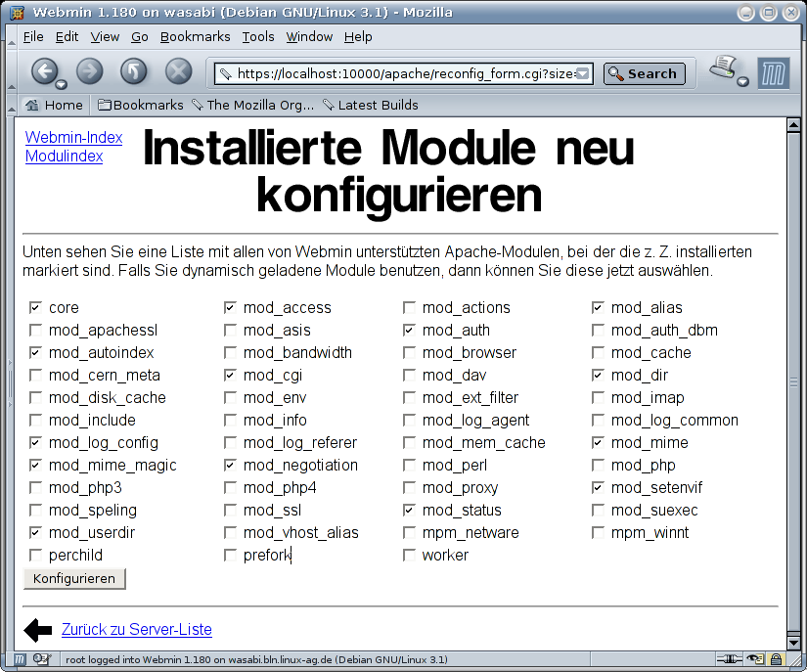Check the mod_suexec checkbox

point(598,510)
